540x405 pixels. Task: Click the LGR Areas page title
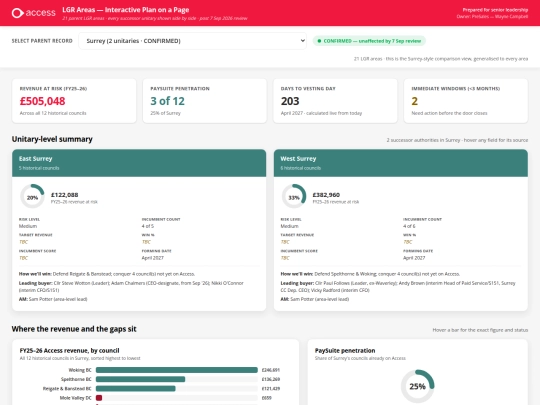pyautogui.click(x=125, y=10)
